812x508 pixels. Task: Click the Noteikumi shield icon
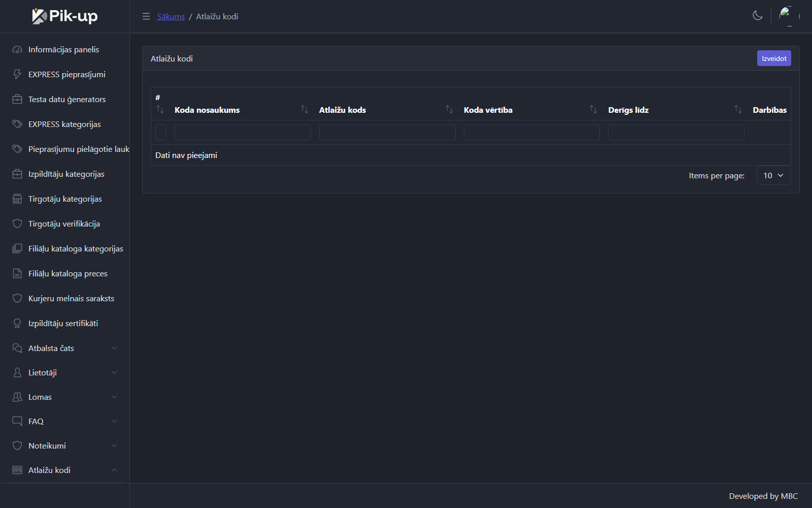tap(17, 446)
